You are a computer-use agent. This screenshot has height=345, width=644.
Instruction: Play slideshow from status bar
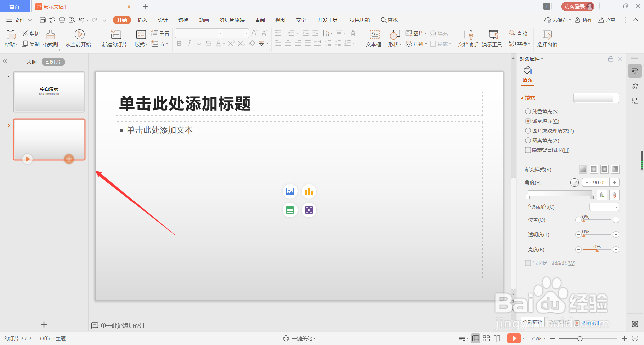[x=514, y=338]
